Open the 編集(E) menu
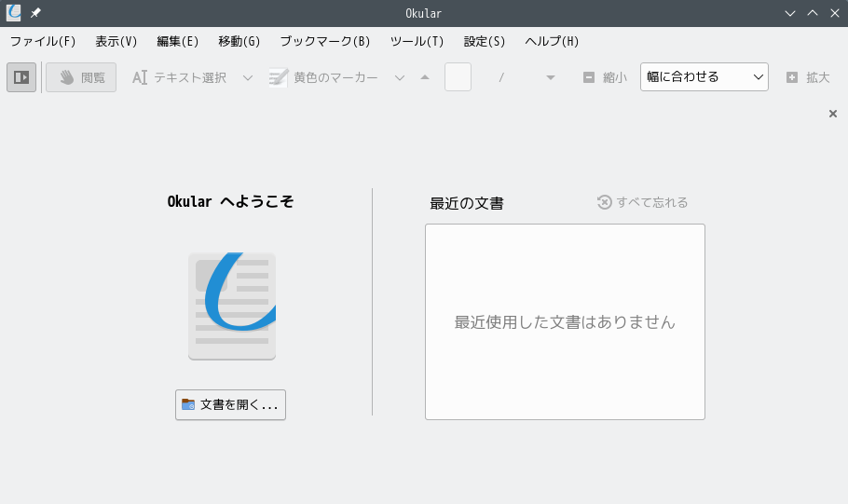Screen dimensions: 848x504 pyautogui.click(x=177, y=42)
